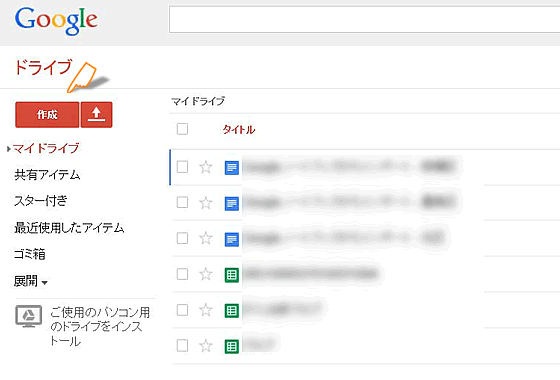560x380 pixels.
Task: Open the last green spreadsheet file icon
Action: point(232,346)
